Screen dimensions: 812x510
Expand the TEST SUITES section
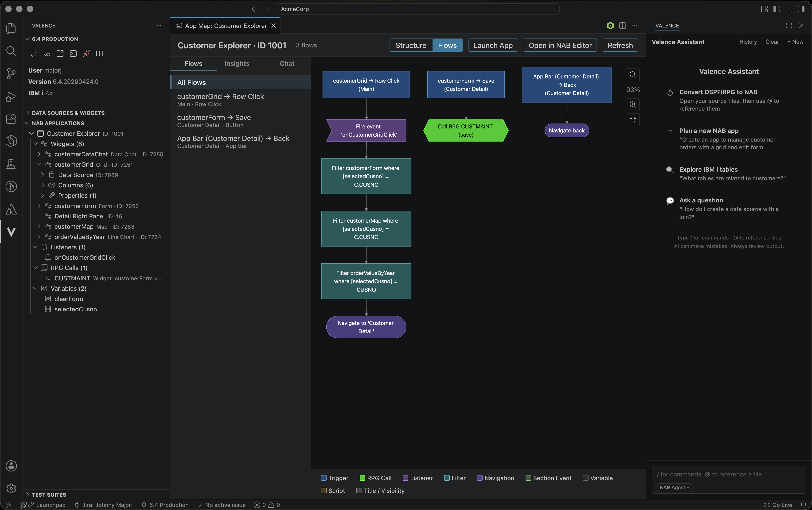27,495
